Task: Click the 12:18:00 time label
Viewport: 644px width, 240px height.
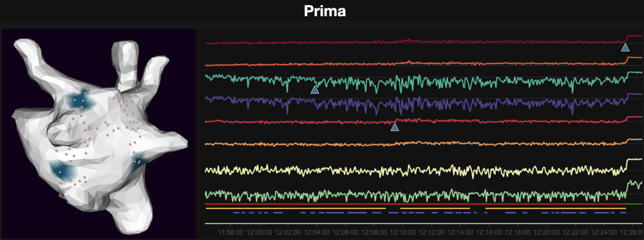Action: pos(518,233)
